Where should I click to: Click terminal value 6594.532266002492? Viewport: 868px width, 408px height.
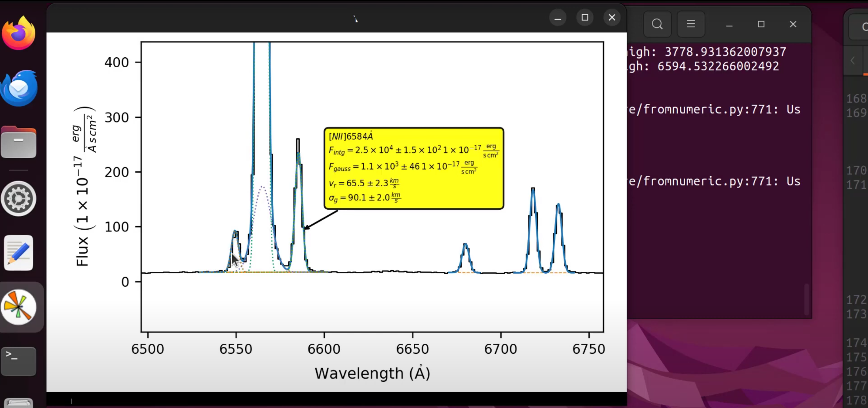click(718, 67)
